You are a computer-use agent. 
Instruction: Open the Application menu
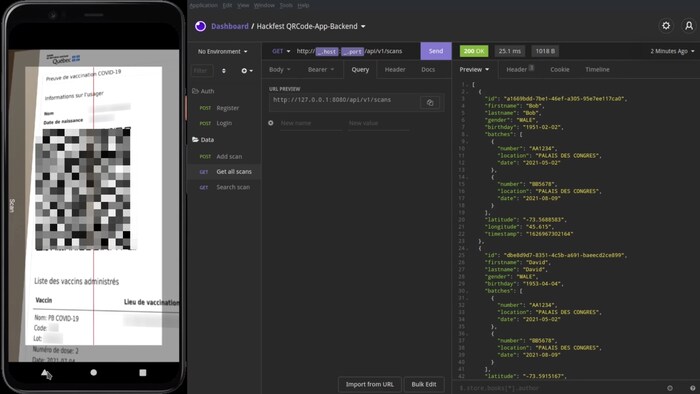[x=204, y=5]
